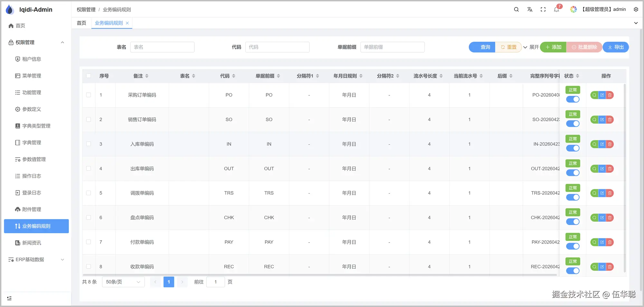Image resolution: width=644 pixels, height=307 pixels.
Task: Collapse the sidebar using bottom fold icon
Action: pyautogui.click(x=9, y=298)
